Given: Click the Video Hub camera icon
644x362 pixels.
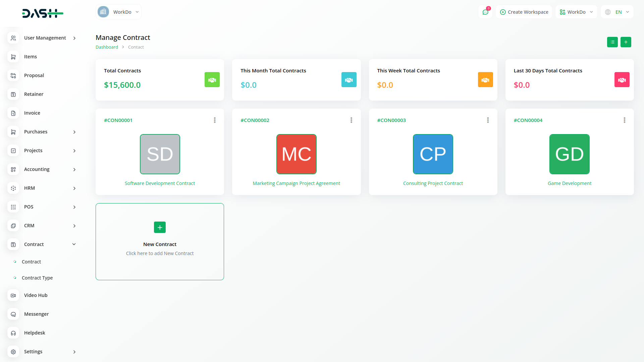Looking at the screenshot, I should 13,295.
